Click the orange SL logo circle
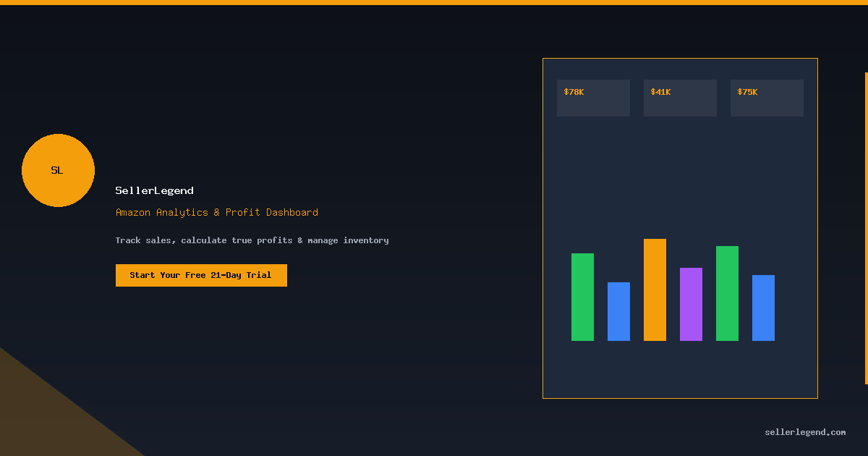The image size is (868, 456). [58, 170]
